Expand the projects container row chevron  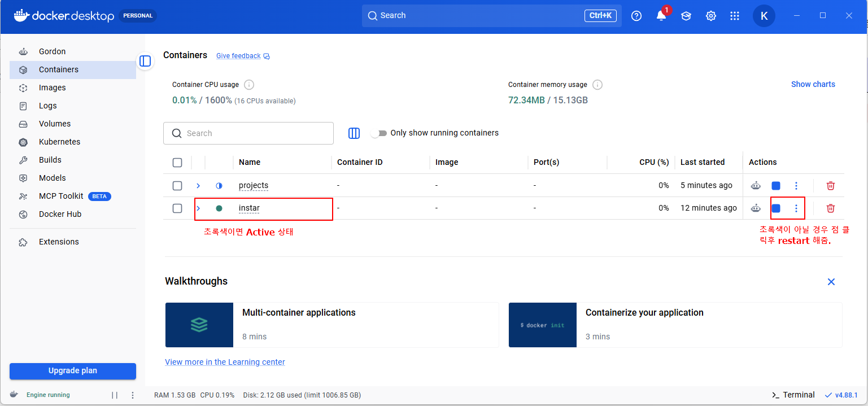click(x=198, y=185)
